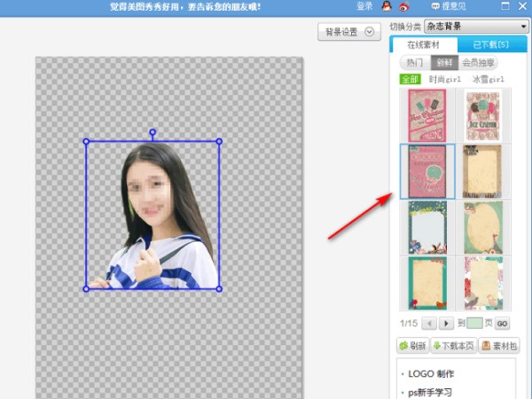Screen dimensions: 532x399
Task: Go to previous page of backgrounds
Action: tap(429, 324)
